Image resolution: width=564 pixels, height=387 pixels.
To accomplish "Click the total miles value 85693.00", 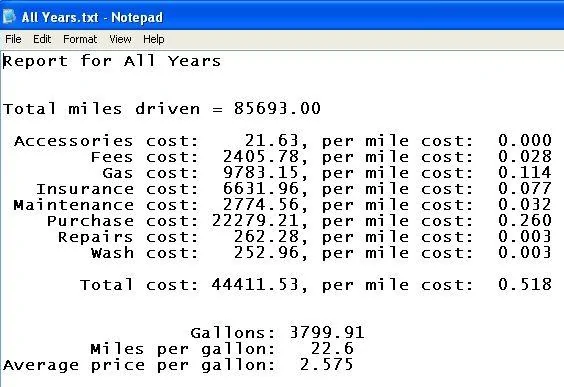I will coord(277,108).
